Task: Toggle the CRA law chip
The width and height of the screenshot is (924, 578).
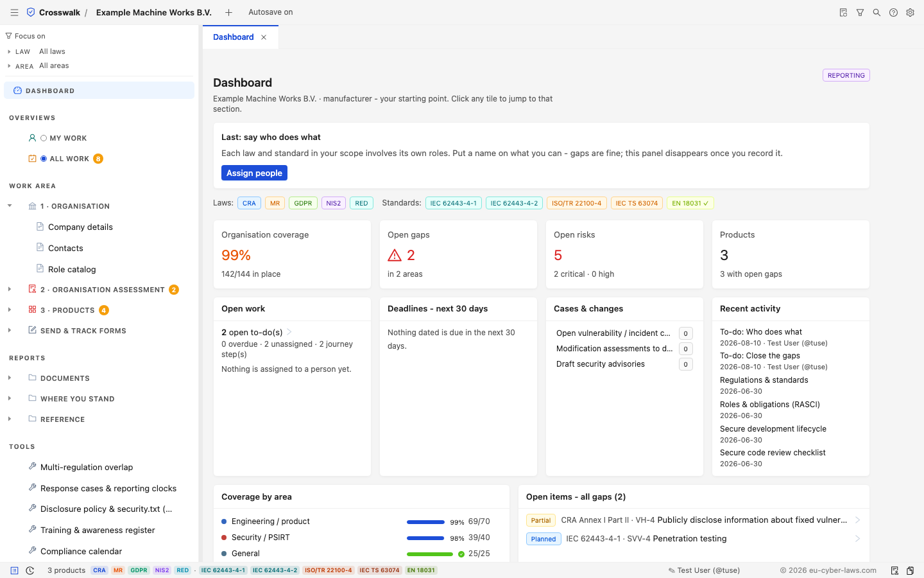Action: click(249, 203)
